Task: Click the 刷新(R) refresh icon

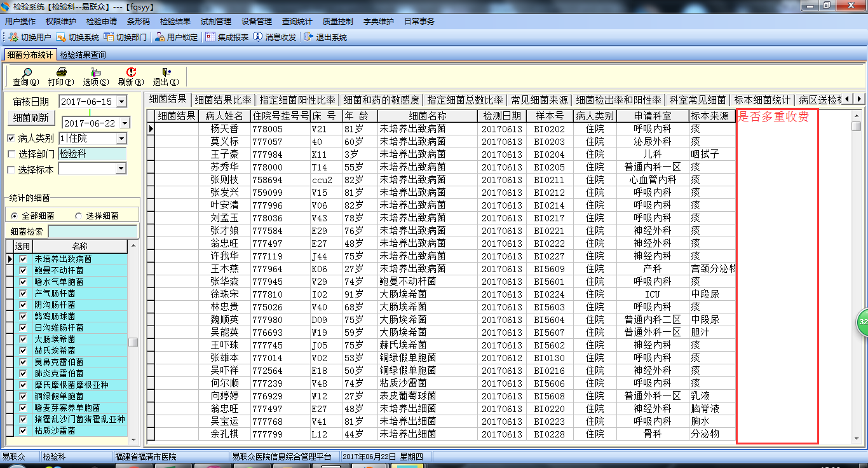Action: [131, 72]
